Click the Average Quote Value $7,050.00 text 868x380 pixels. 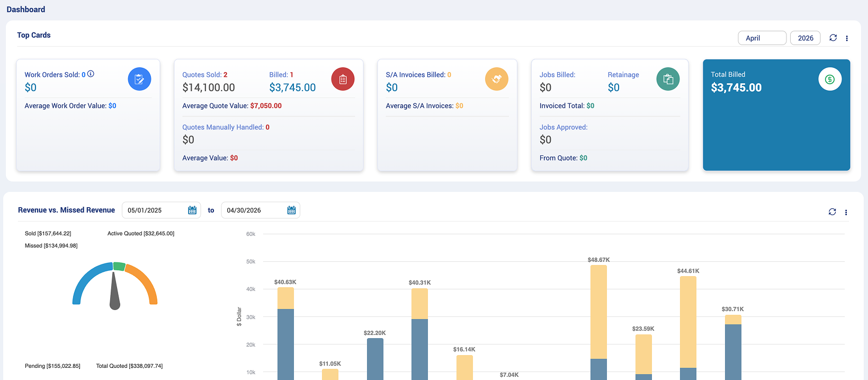(232, 106)
